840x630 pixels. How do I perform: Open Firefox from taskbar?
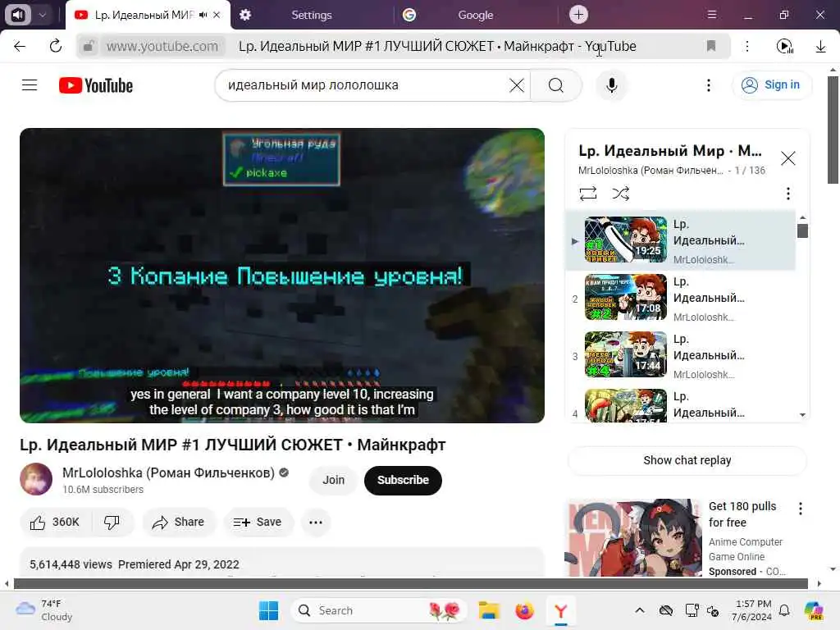[x=524, y=610]
